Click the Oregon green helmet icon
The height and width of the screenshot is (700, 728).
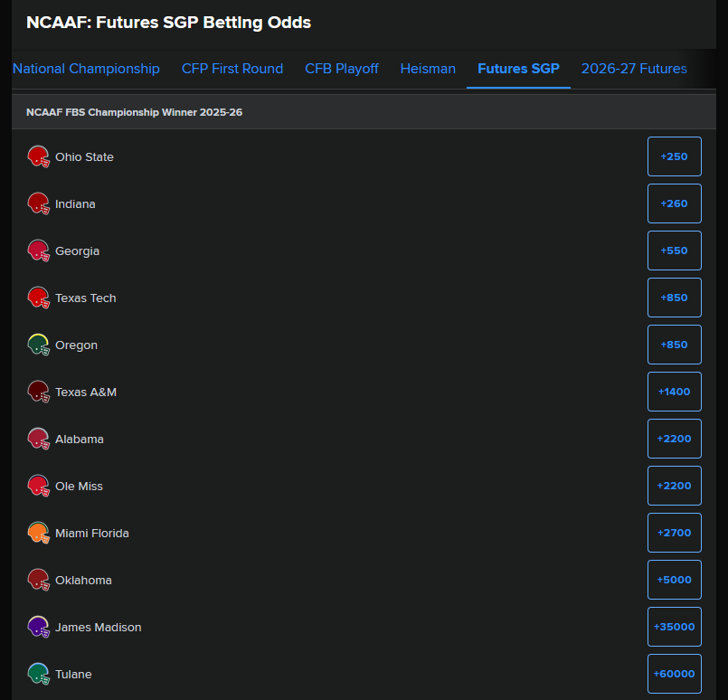point(39,345)
